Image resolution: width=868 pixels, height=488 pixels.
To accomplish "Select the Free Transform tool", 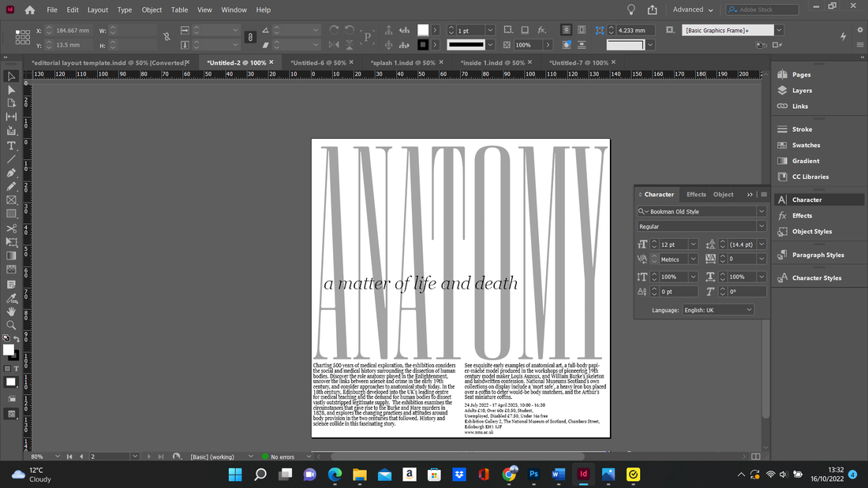I will tap(11, 242).
